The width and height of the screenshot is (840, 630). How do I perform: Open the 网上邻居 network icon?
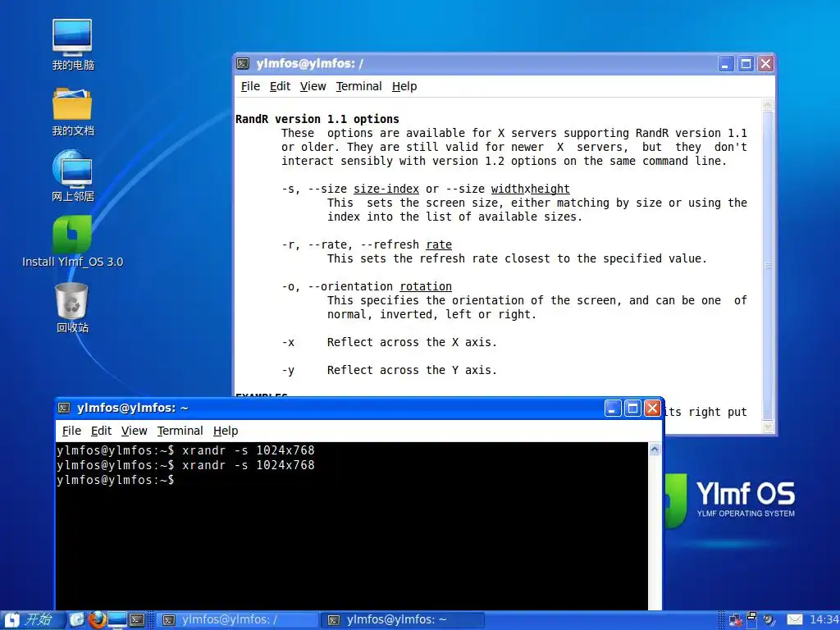coord(72,176)
